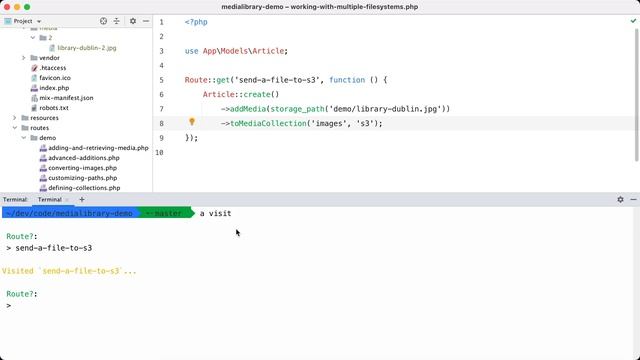Expand the vendor folder

point(24,58)
